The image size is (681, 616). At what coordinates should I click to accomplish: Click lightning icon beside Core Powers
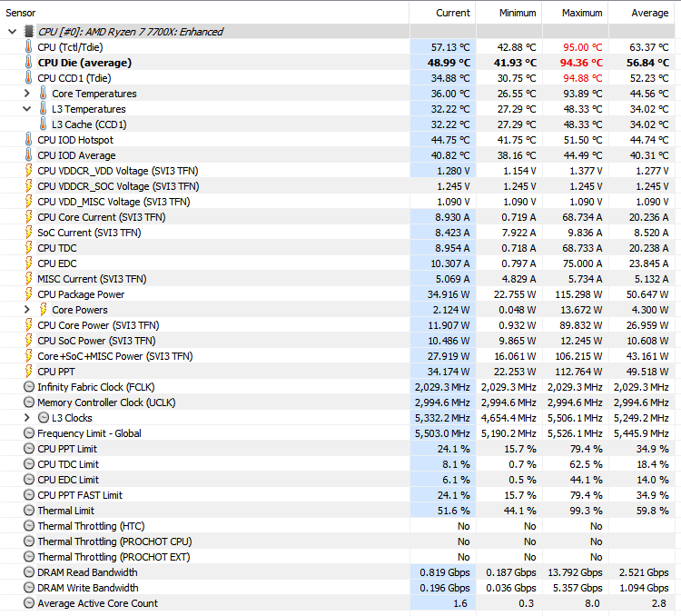point(43,310)
